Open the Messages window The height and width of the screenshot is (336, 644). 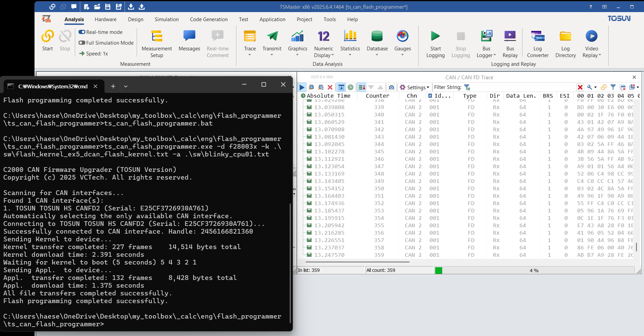pos(189,41)
